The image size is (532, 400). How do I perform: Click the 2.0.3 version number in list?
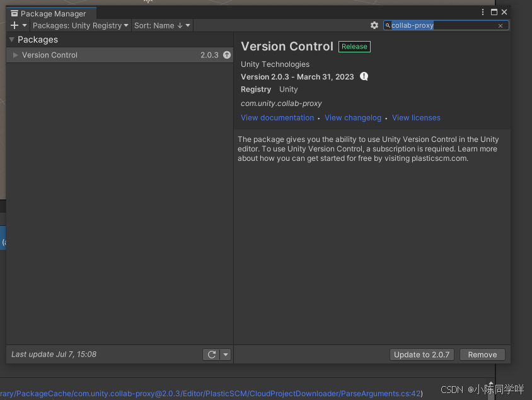click(209, 55)
